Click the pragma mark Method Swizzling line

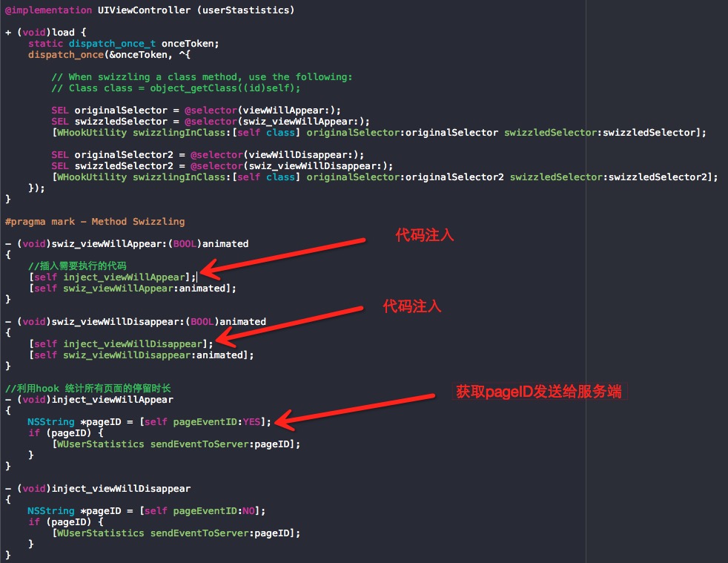pyautogui.click(x=95, y=222)
